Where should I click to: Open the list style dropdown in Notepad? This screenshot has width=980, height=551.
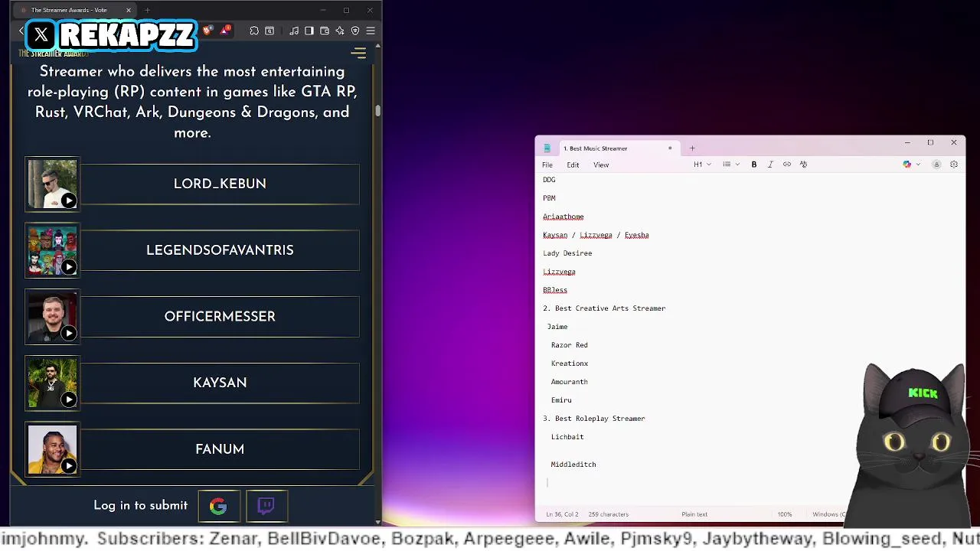pyautogui.click(x=731, y=165)
